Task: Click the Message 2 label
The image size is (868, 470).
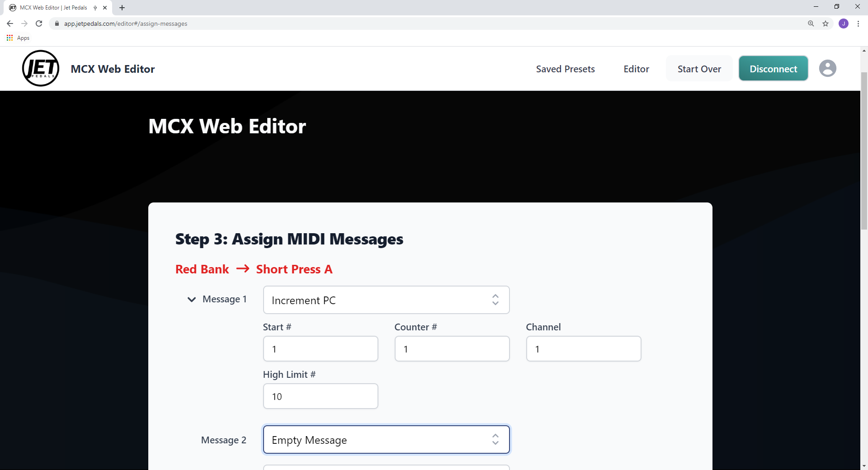Action: tap(223, 440)
